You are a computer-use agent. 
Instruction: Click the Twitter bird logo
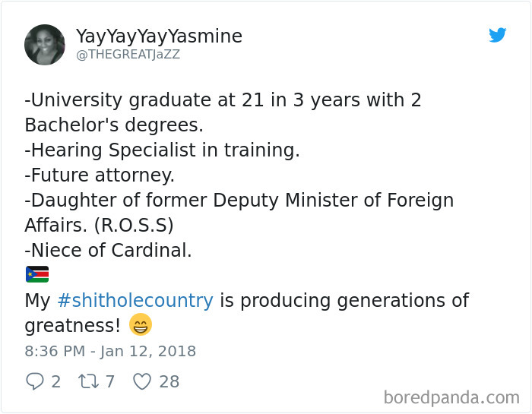point(498,35)
